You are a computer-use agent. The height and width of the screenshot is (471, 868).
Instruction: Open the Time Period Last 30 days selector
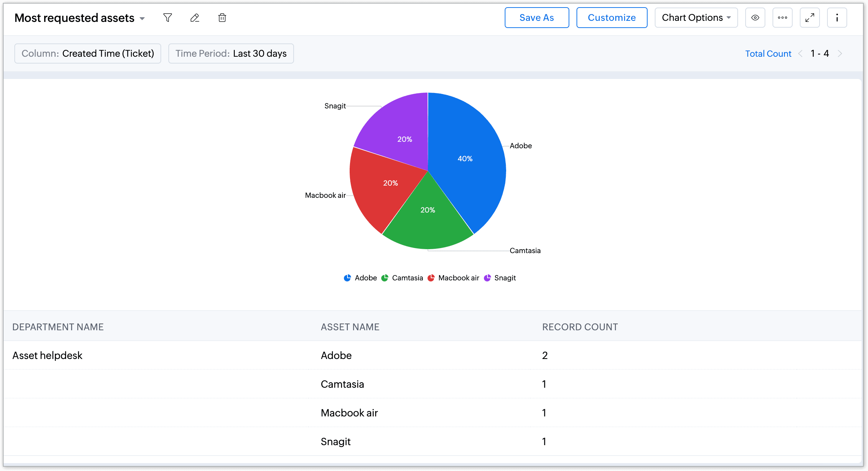click(x=231, y=53)
